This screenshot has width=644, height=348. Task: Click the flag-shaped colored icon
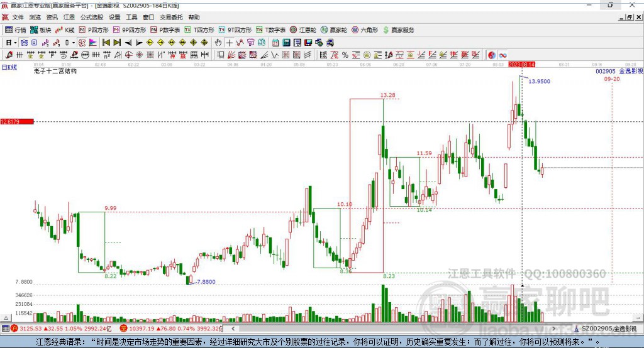(x=93, y=43)
